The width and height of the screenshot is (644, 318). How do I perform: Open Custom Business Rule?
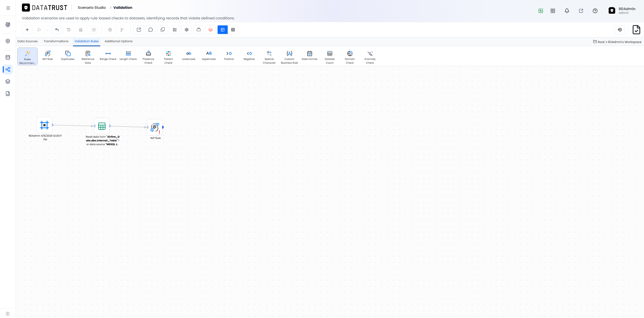(289, 57)
